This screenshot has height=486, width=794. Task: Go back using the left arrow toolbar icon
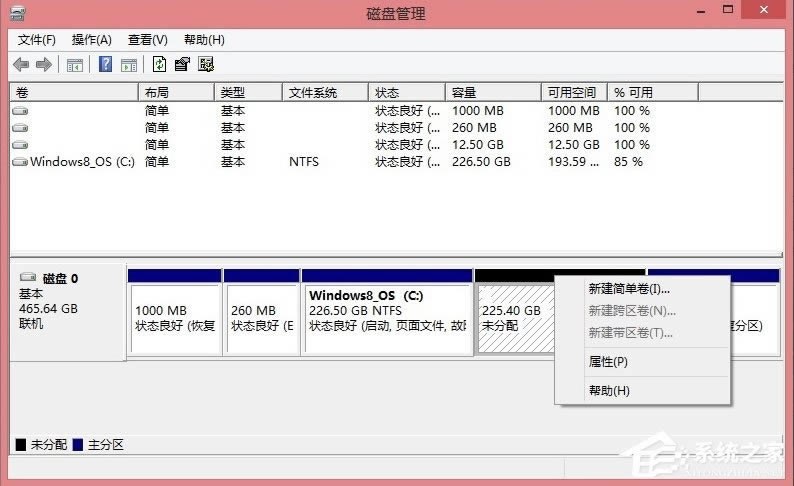point(21,64)
